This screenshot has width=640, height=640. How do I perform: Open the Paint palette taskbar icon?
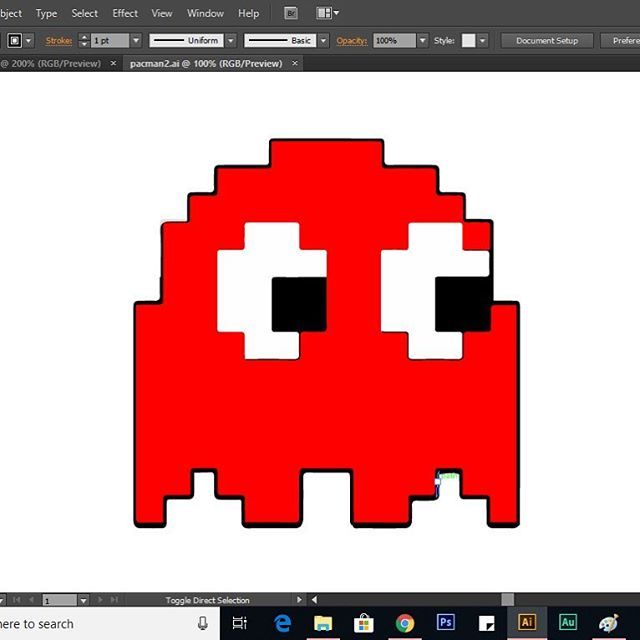click(x=609, y=623)
